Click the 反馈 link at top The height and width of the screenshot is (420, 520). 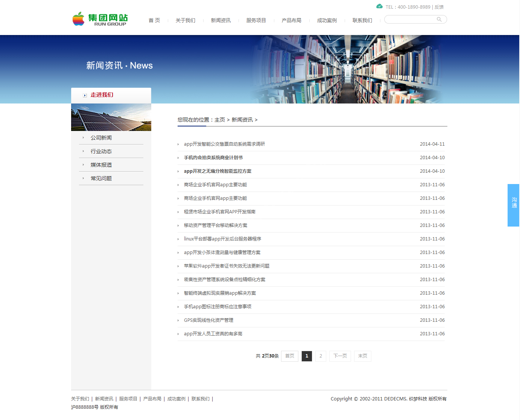[439, 7]
